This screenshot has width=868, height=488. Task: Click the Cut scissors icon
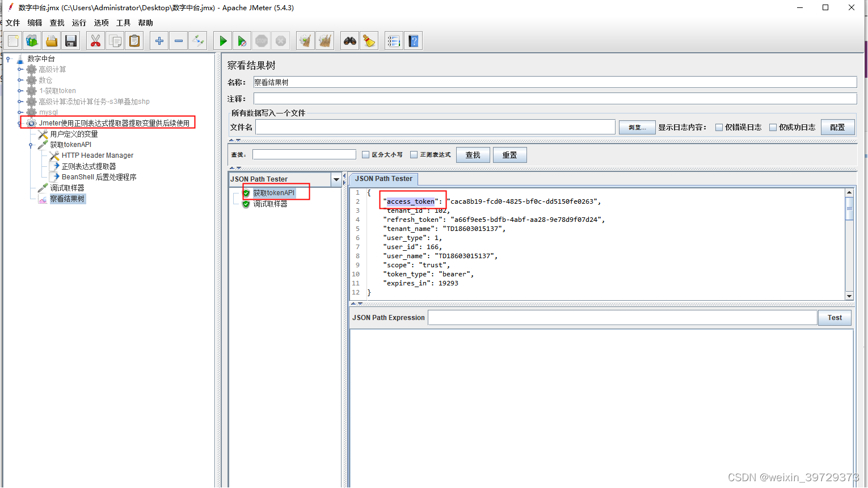[95, 41]
